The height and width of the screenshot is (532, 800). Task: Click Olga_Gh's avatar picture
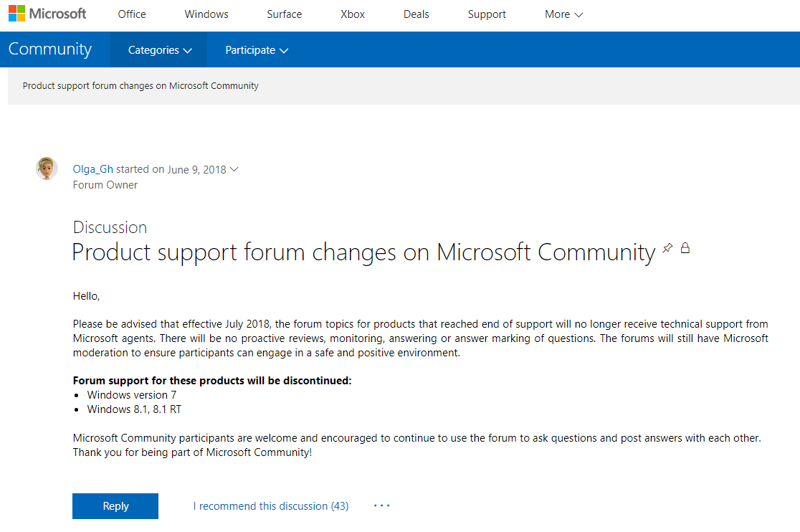pyautogui.click(x=47, y=168)
